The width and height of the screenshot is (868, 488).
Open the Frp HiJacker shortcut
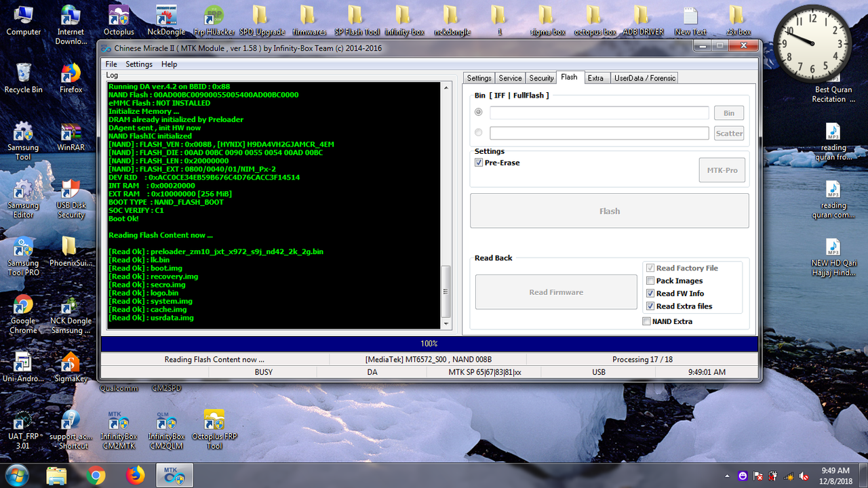click(x=213, y=20)
